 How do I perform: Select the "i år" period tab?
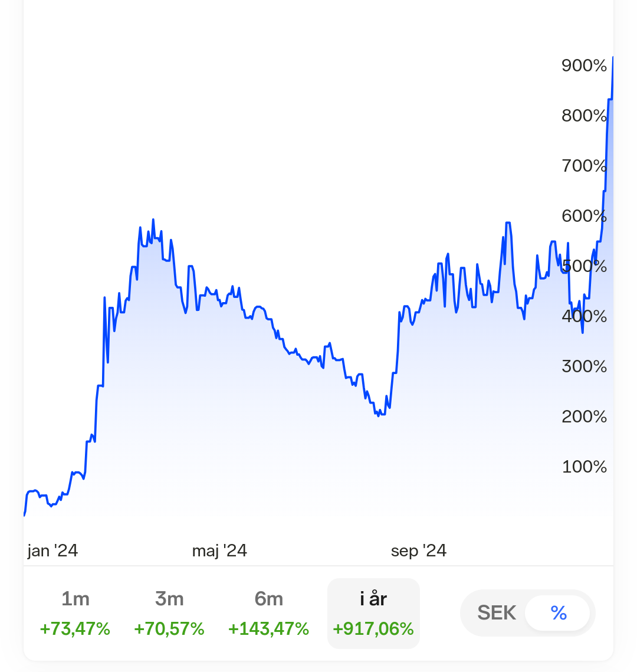373,613
